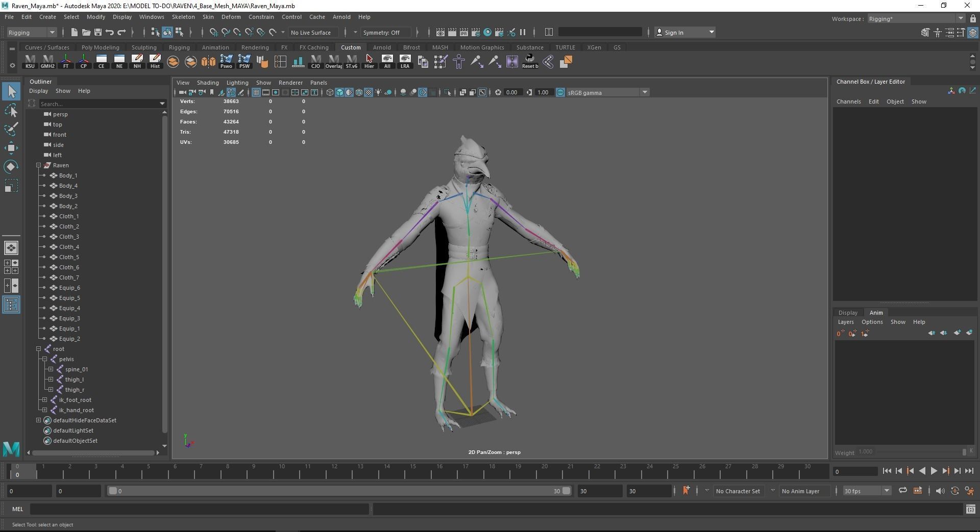Open the Sign In dropdown

point(685,32)
